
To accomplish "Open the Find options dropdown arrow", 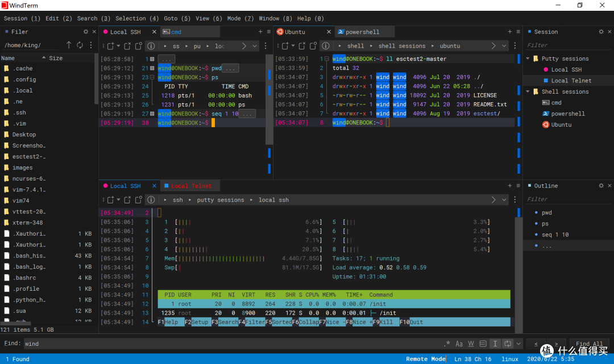I will (518, 344).
